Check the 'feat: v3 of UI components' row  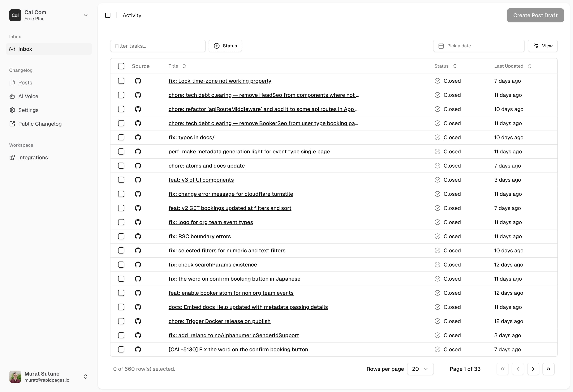point(121,180)
